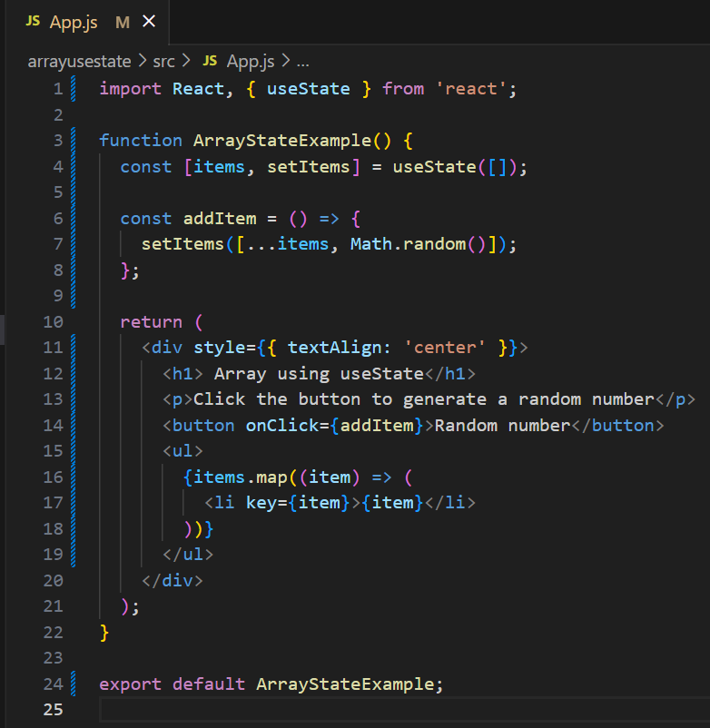
Task: Click line number 17 in gutter
Action: 53,503
